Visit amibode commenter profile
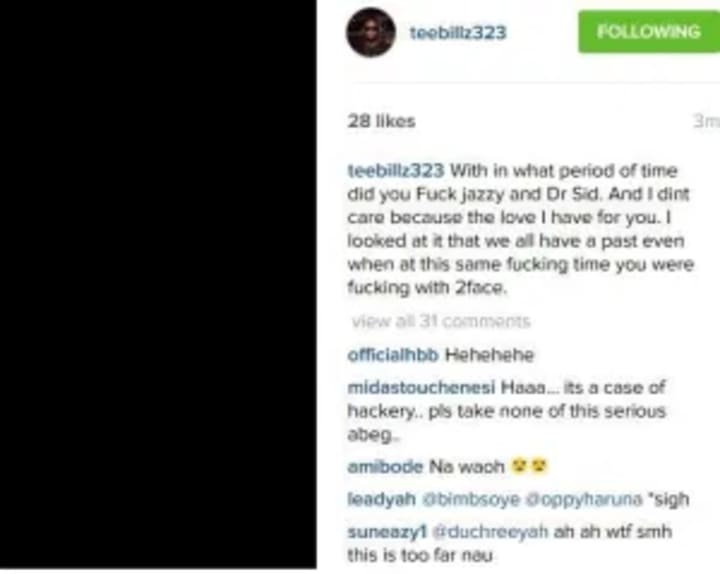This screenshot has height=574, width=720. coord(385,467)
